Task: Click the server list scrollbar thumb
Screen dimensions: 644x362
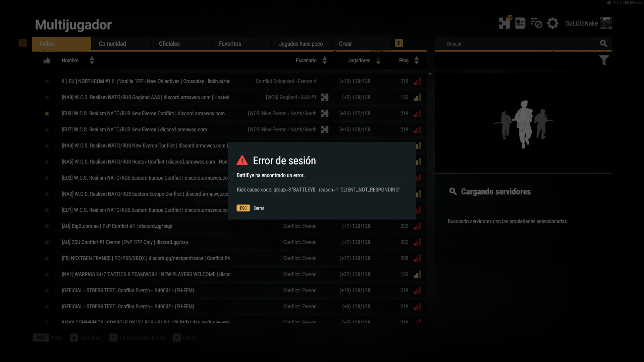Action: (x=430, y=73)
